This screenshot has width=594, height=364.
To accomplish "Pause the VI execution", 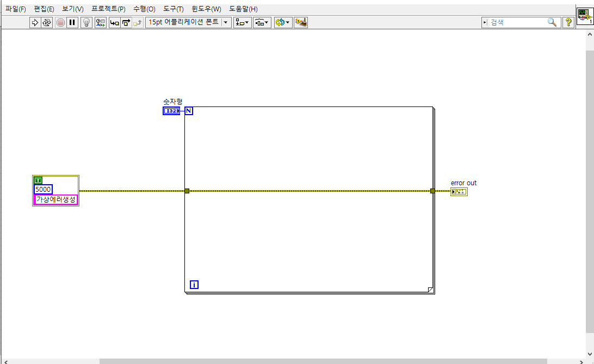I will 72,22.
